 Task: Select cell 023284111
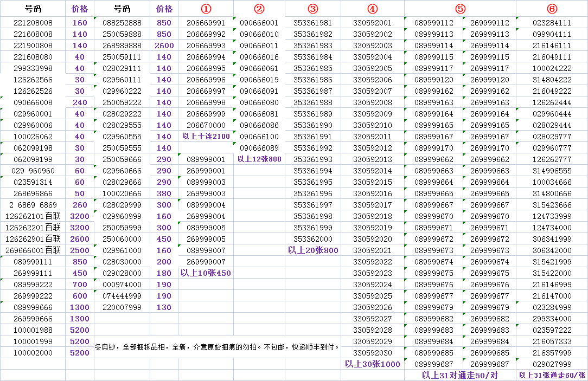point(552,23)
